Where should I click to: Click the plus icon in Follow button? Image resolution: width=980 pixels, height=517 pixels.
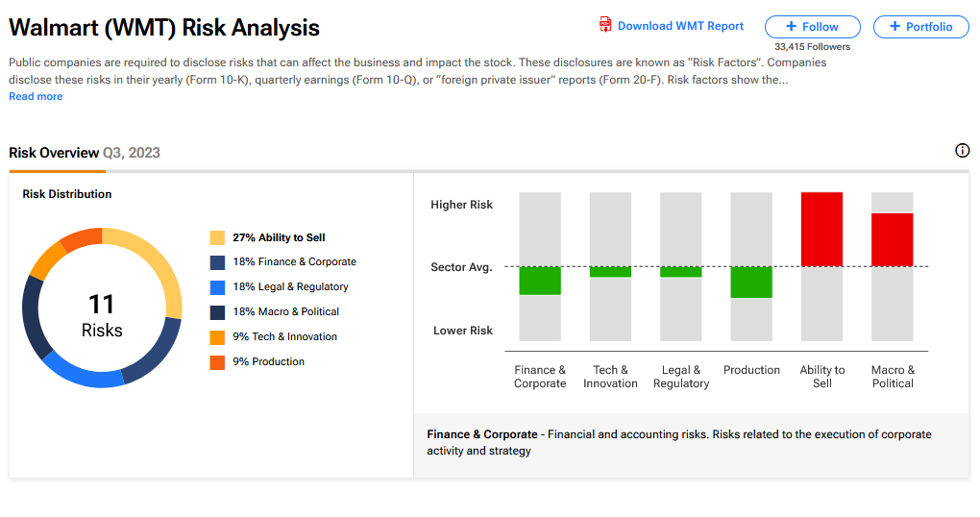point(792,26)
